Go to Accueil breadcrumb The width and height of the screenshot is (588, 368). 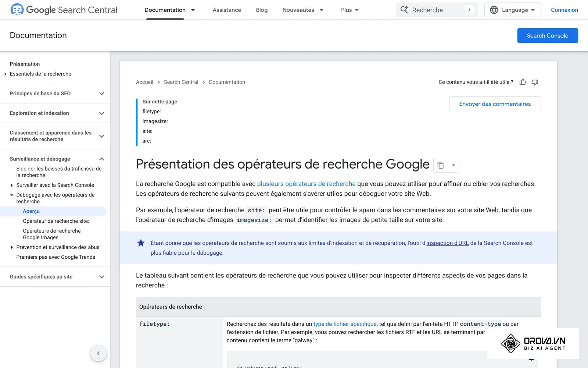(x=144, y=82)
